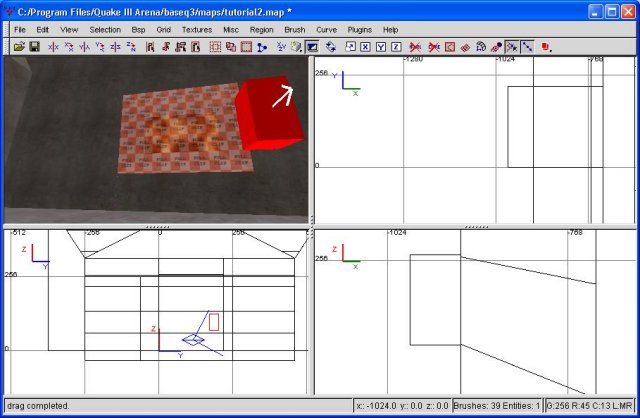Screen dimensions: 640x418
Task: Click 'G:256 R:45 C:13 L:MR' status entry
Action: pyautogui.click(x=589, y=406)
